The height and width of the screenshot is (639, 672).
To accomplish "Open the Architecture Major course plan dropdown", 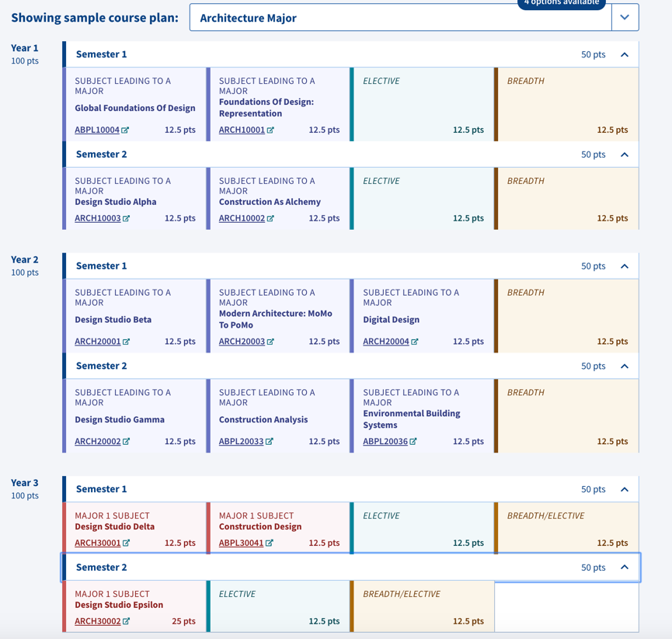I will (x=625, y=18).
